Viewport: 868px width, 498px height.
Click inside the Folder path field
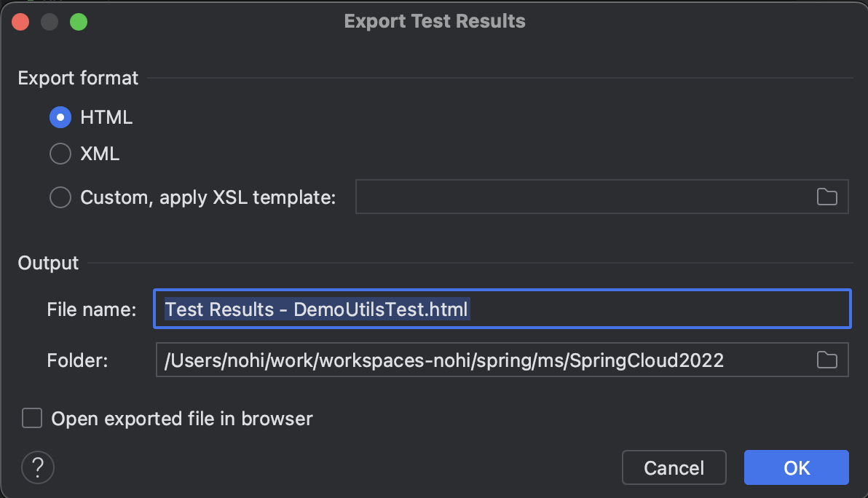point(484,360)
